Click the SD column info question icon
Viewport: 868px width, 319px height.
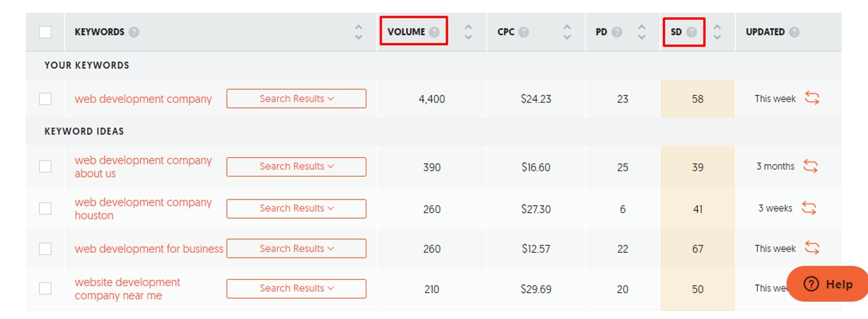click(691, 32)
